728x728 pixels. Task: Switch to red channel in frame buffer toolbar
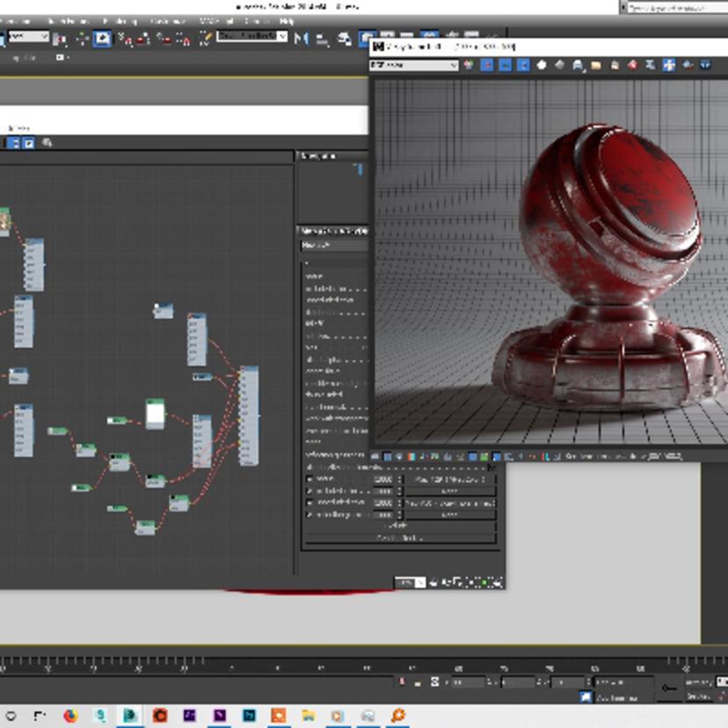(x=487, y=65)
